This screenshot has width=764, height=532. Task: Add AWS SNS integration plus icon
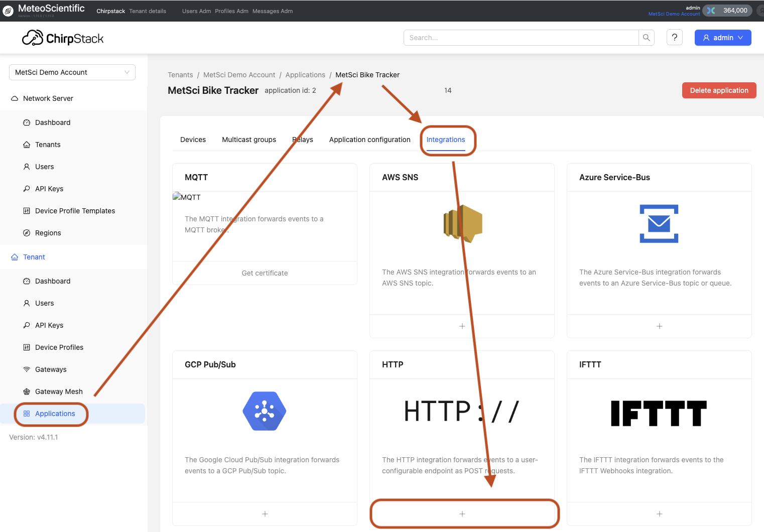click(462, 326)
